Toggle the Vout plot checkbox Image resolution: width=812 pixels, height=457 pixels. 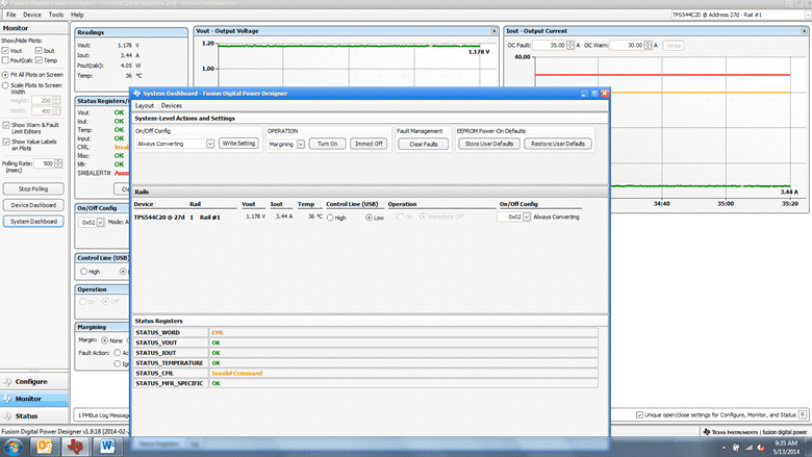pyautogui.click(x=7, y=50)
